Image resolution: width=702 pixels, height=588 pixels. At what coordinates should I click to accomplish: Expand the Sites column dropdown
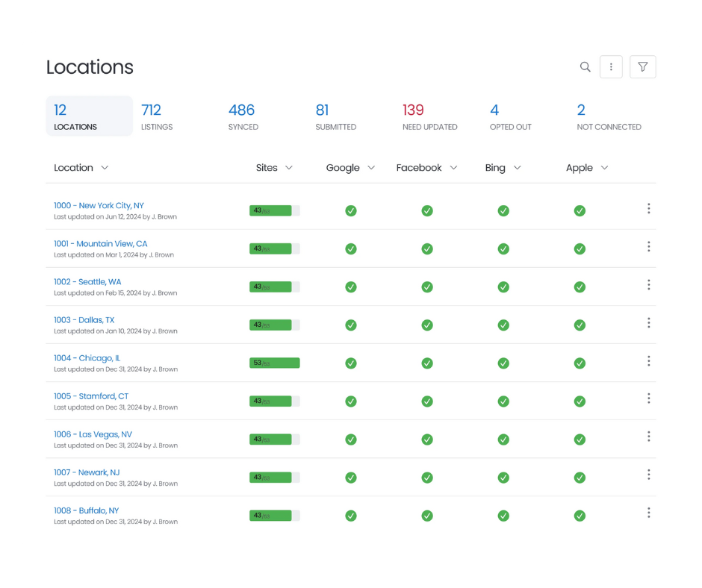tap(289, 168)
